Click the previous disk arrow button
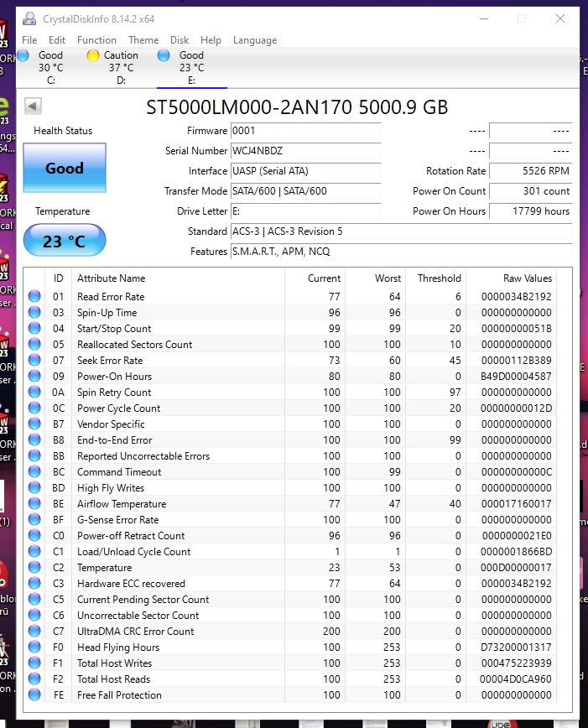The image size is (588, 728). click(x=33, y=106)
